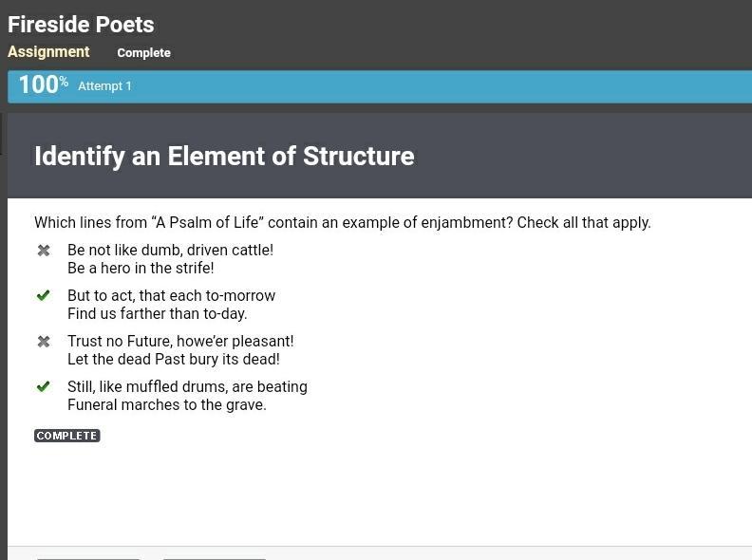Click the blue 100% score progress bar
752x560 pixels.
[x=380, y=85]
